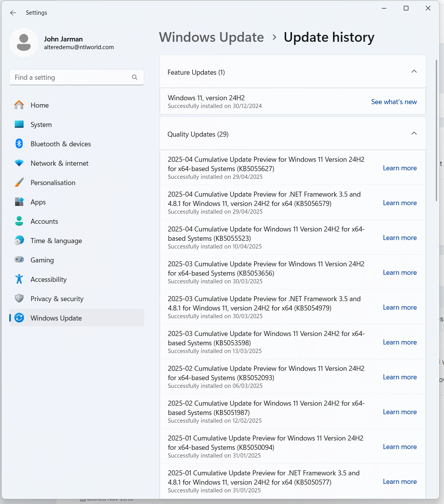Go to the System settings page
This screenshot has width=444, height=504.
(41, 125)
